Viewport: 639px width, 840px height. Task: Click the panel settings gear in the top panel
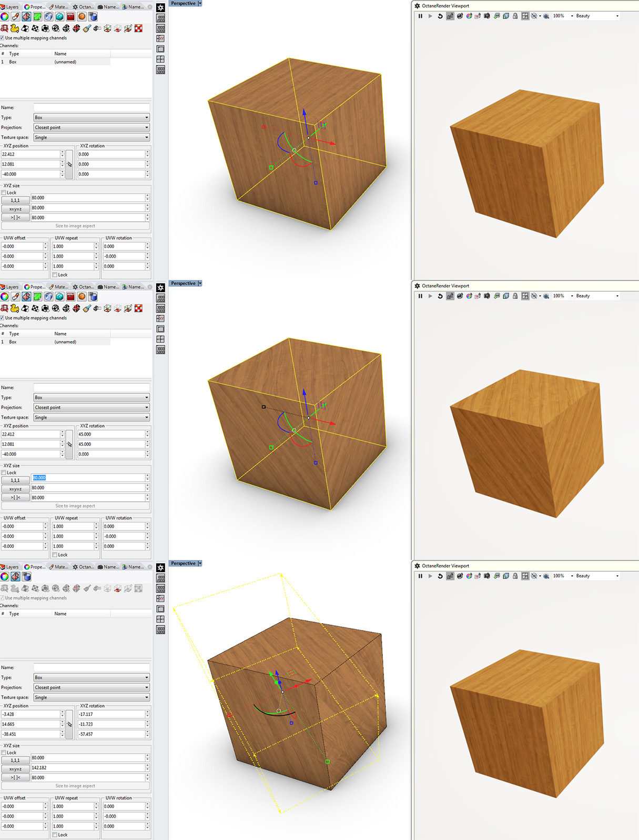point(149,7)
